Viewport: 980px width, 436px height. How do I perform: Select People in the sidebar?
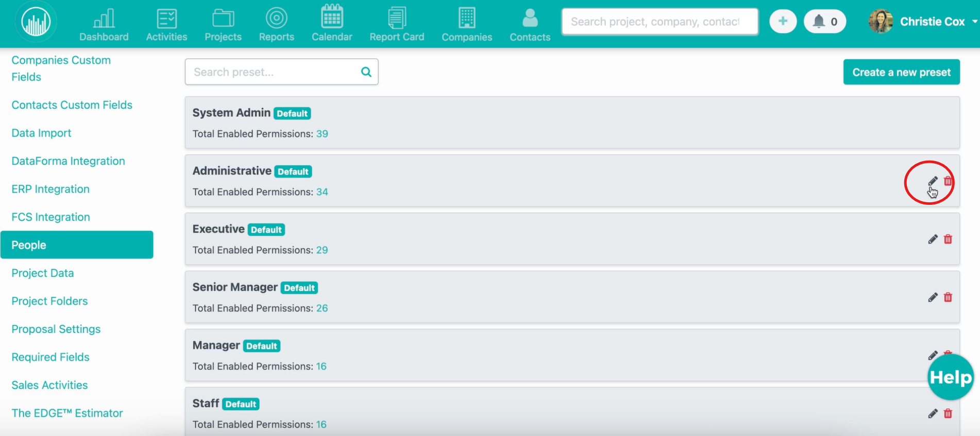(x=77, y=245)
